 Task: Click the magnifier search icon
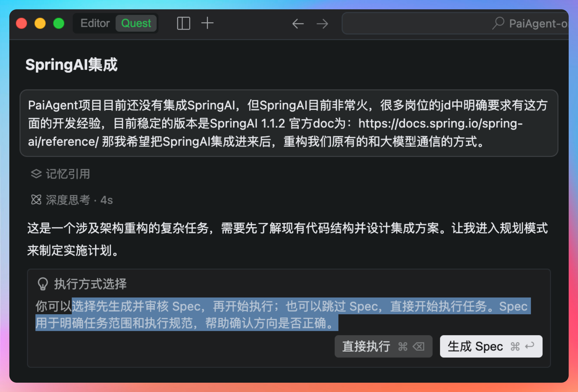498,23
